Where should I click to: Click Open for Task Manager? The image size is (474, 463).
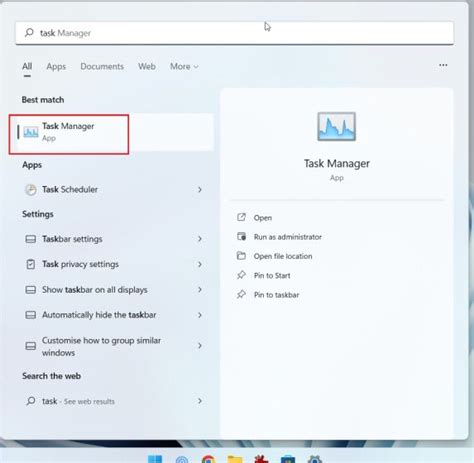[x=263, y=218]
